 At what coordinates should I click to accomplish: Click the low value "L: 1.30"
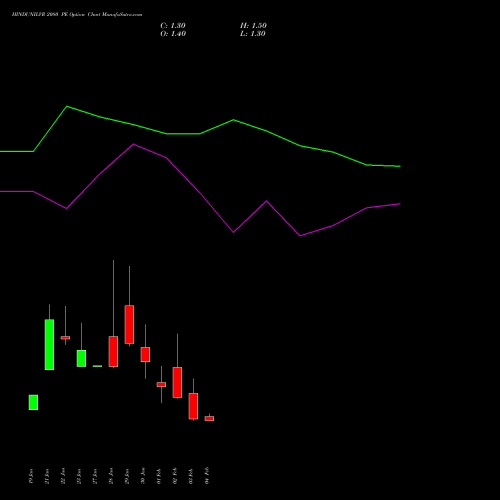[253, 34]
